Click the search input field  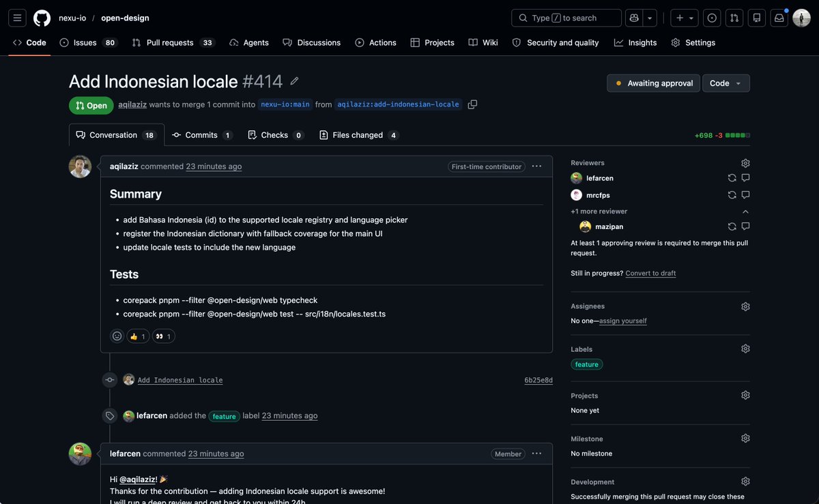[566, 18]
